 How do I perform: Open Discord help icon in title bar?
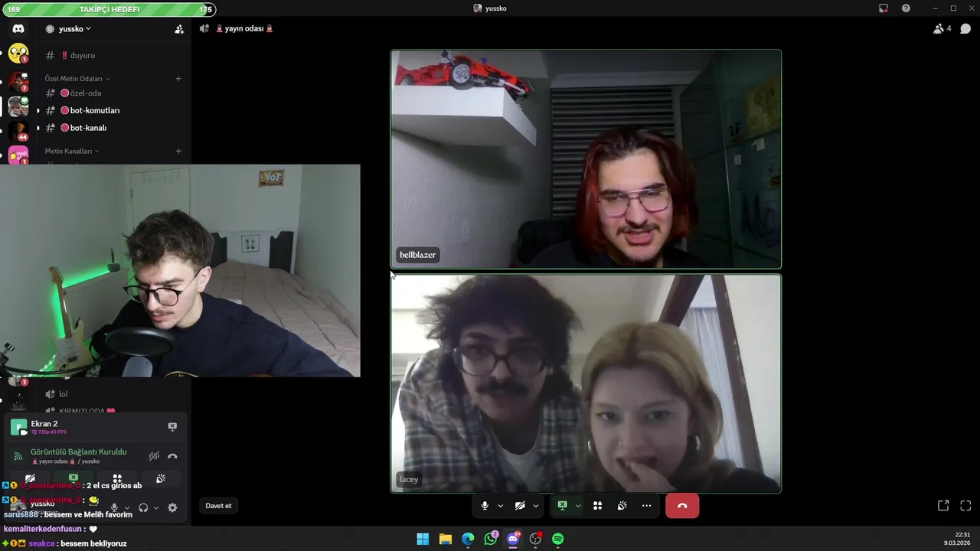(x=906, y=8)
